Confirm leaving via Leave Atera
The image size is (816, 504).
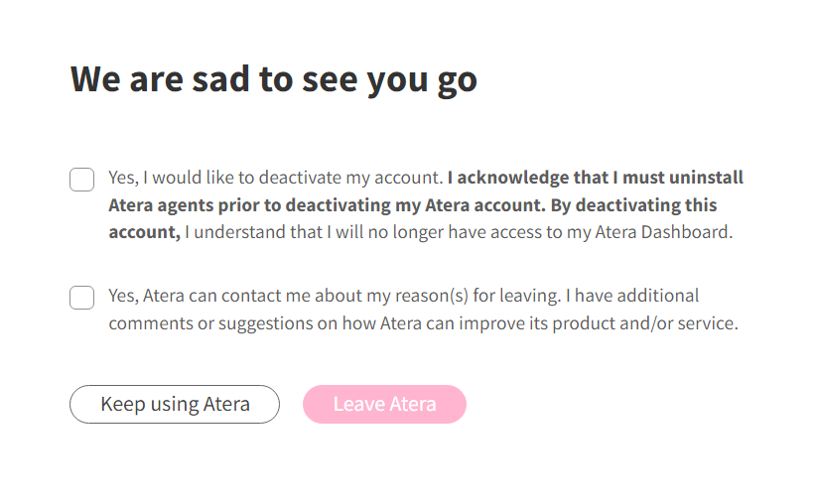click(384, 404)
